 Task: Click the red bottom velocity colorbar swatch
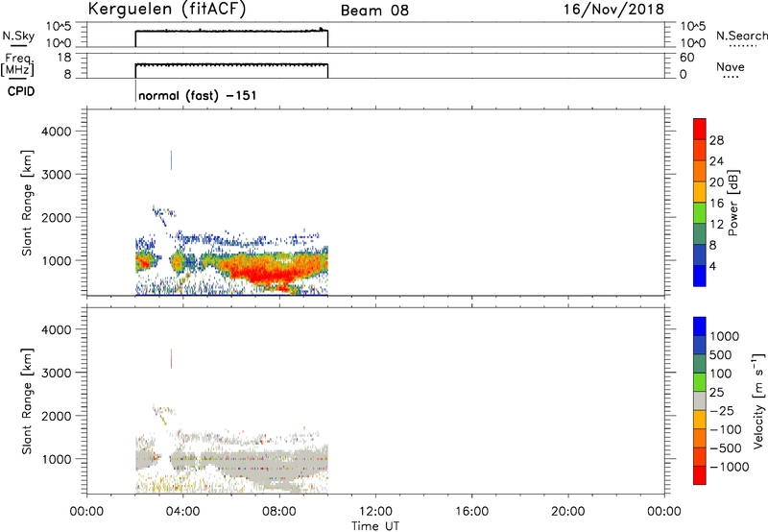click(700, 475)
